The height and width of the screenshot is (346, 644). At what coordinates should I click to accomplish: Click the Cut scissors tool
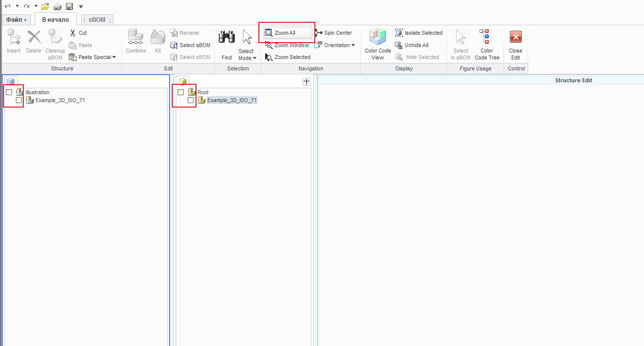[78, 33]
